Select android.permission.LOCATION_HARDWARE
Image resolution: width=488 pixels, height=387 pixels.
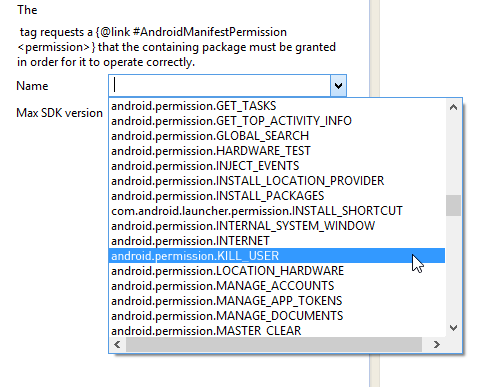point(277,271)
